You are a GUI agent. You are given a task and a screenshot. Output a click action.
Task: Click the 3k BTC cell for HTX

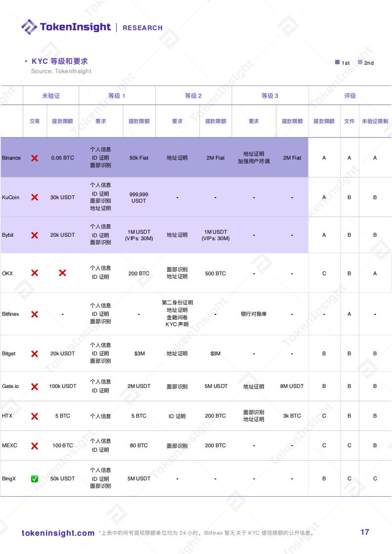click(x=292, y=416)
